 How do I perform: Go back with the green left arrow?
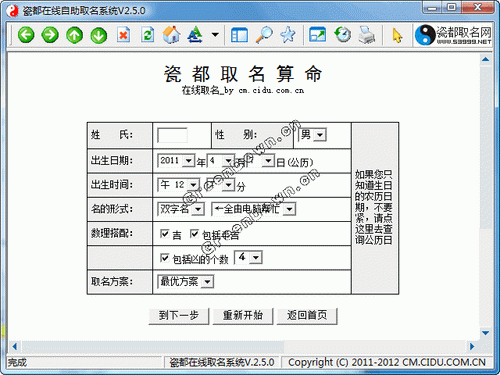click(x=26, y=35)
